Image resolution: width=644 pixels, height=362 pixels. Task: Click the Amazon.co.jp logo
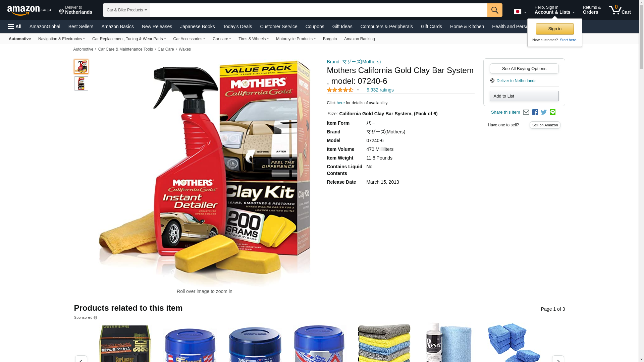click(29, 10)
